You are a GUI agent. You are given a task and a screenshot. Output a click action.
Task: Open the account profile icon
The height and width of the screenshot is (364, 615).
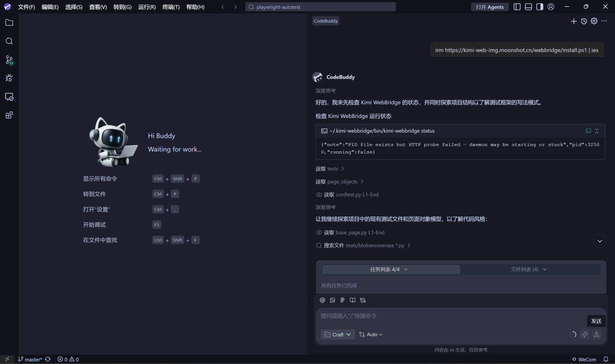[x=551, y=7]
